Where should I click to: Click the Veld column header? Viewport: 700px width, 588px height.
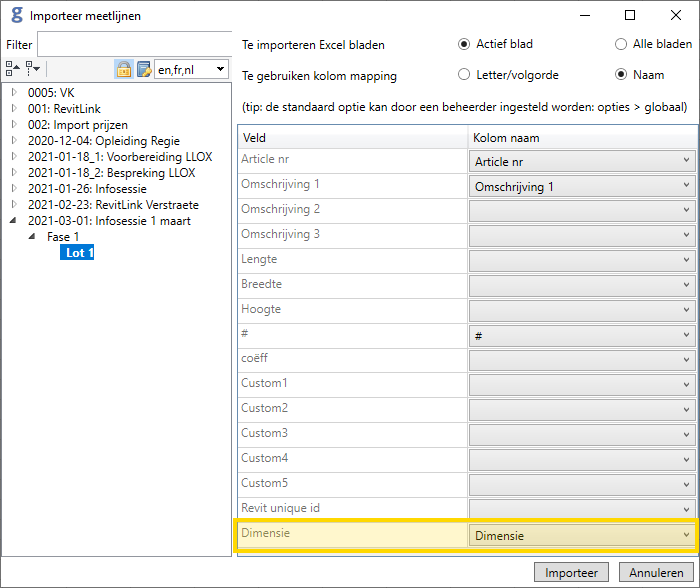tap(353, 138)
